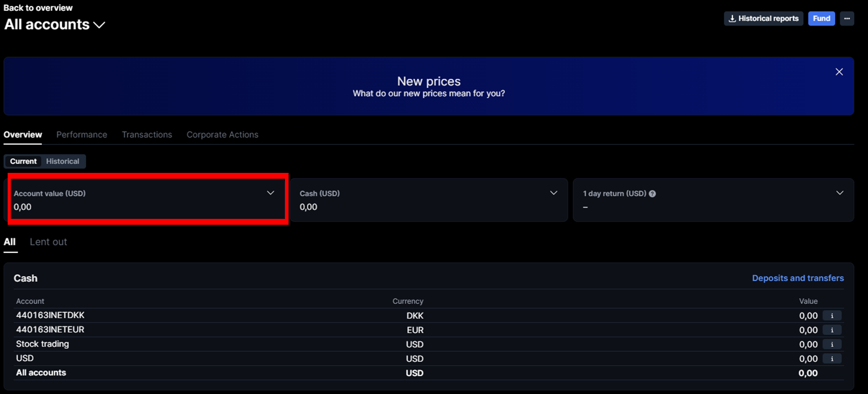Open the Transactions tab
868x394 pixels.
click(x=147, y=134)
